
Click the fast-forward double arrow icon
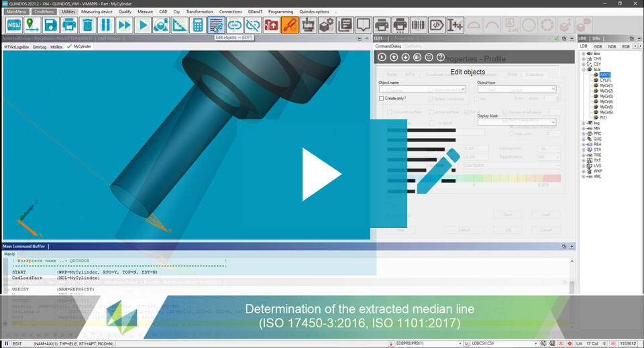(124, 25)
